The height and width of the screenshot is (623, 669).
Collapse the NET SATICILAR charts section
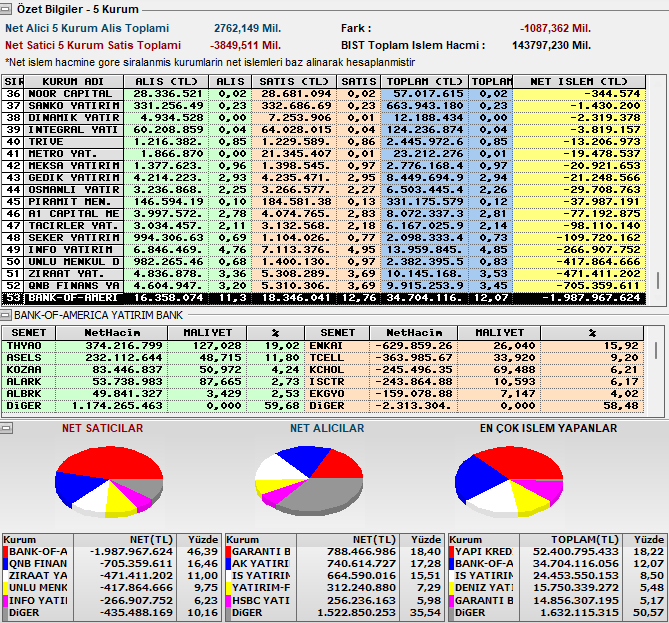[x=6, y=428]
